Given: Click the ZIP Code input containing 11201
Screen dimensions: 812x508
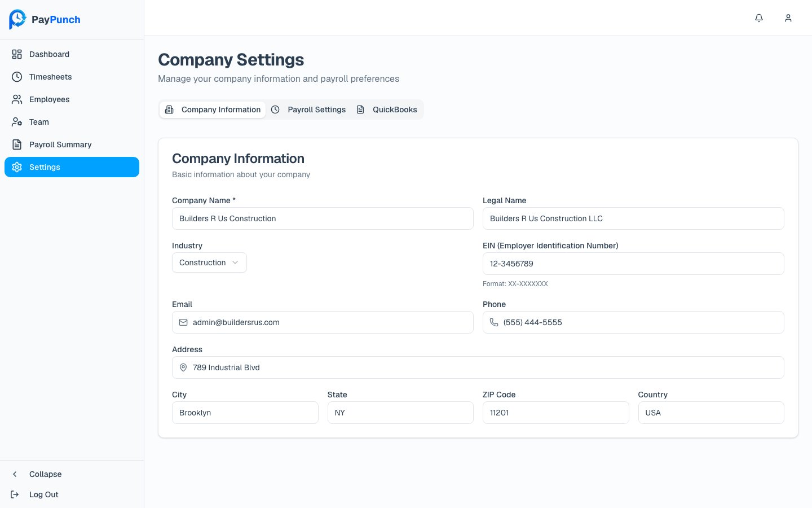Looking at the screenshot, I should point(556,413).
